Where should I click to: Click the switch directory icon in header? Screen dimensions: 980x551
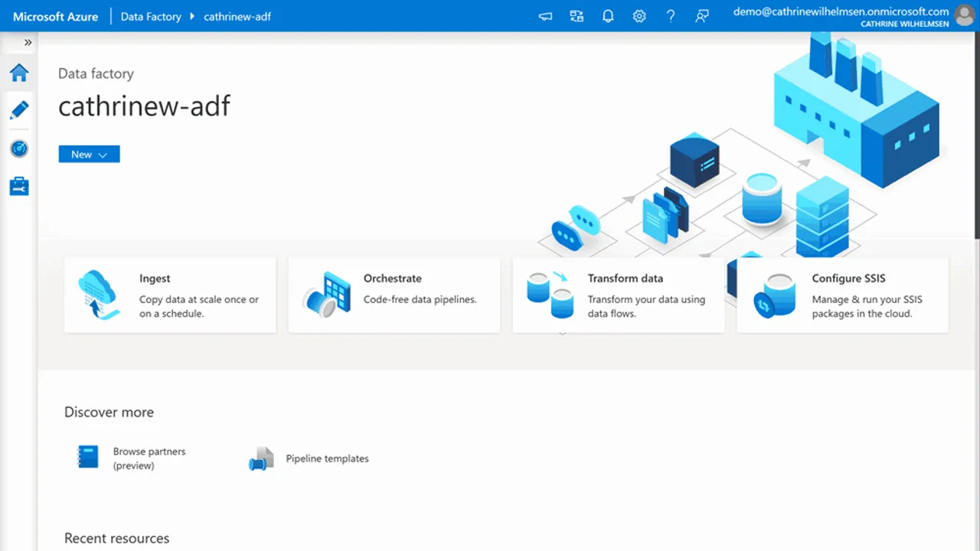coord(577,16)
